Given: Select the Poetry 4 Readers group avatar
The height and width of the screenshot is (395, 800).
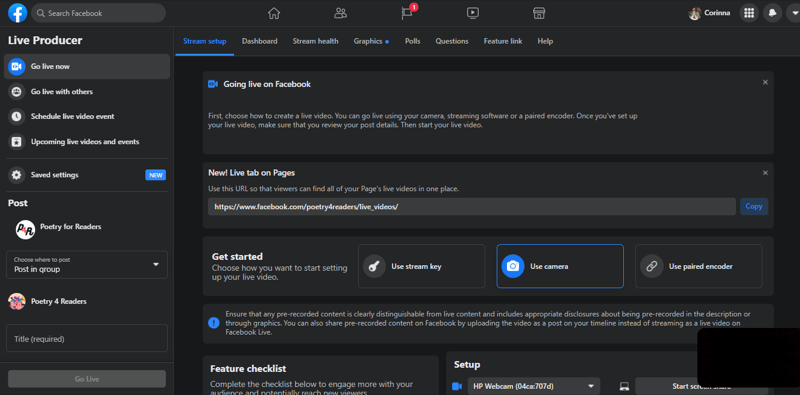Looking at the screenshot, I should [x=17, y=302].
